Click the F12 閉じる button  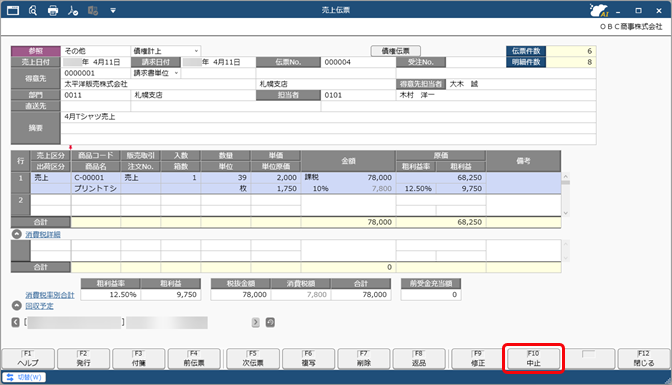coord(644,358)
